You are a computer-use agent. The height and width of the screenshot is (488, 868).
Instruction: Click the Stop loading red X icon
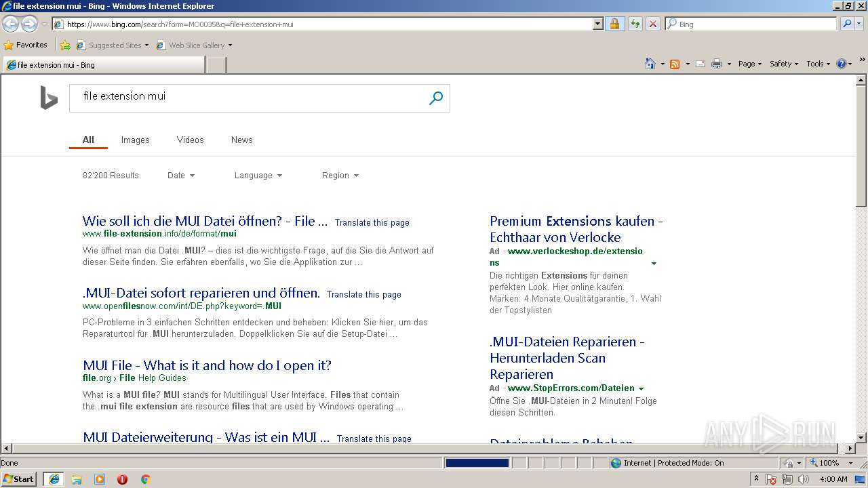653,24
